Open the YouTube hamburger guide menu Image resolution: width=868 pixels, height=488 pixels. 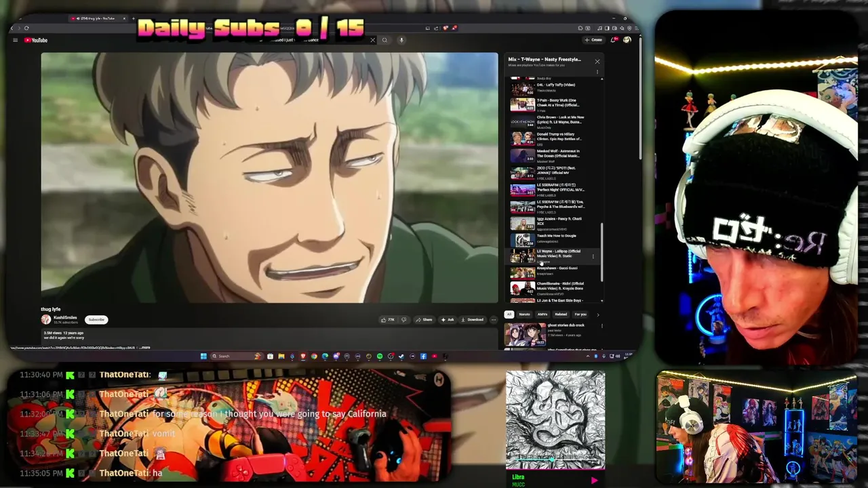pos(15,40)
